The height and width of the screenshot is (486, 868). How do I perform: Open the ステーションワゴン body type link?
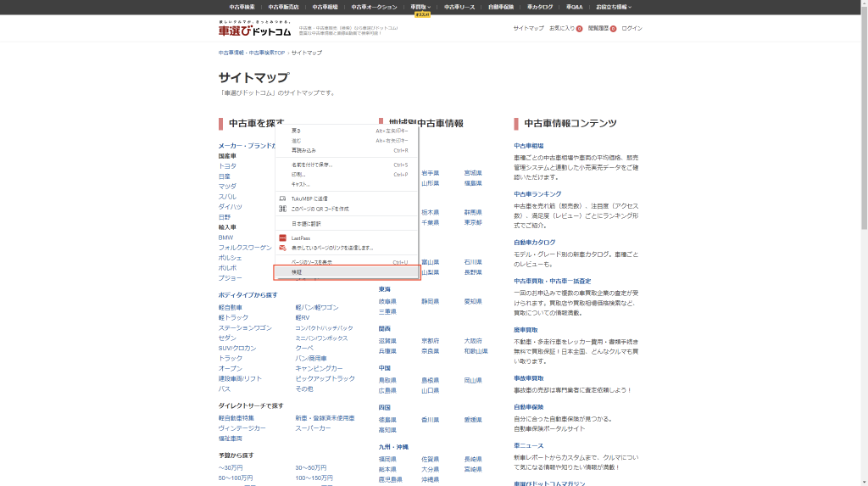click(x=245, y=328)
